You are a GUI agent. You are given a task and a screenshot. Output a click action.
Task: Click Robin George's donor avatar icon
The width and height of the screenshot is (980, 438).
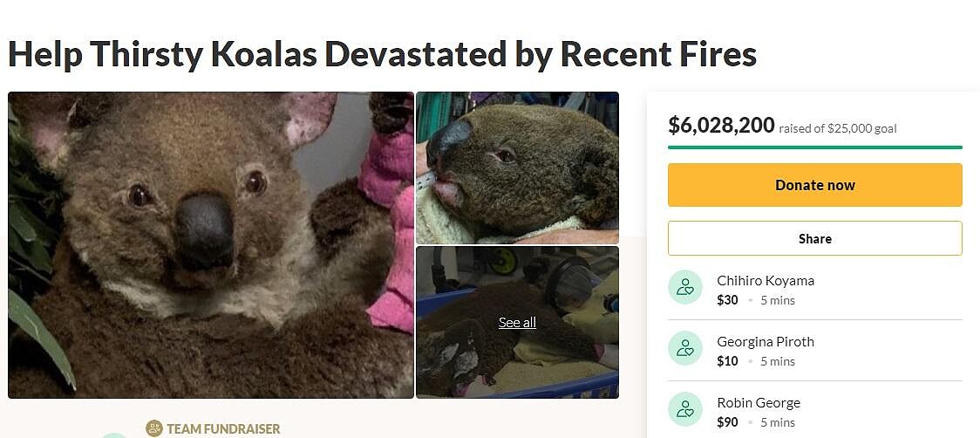tap(685, 409)
